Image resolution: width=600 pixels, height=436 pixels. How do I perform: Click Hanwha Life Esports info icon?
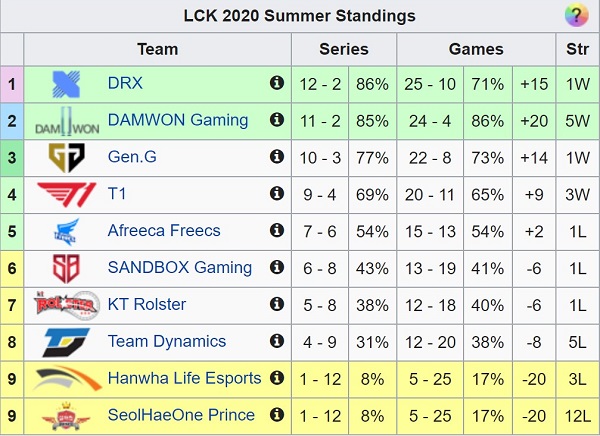coord(277,379)
